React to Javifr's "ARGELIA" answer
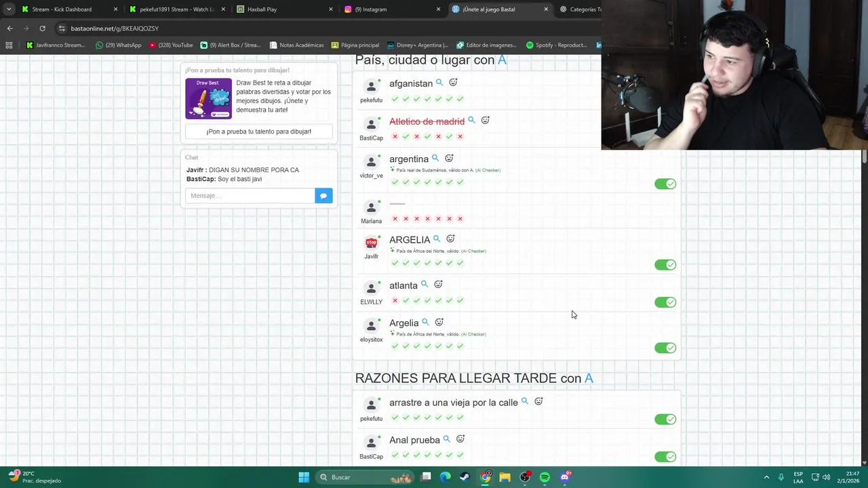Screen dimensions: 868x488 pyautogui.click(x=450, y=239)
